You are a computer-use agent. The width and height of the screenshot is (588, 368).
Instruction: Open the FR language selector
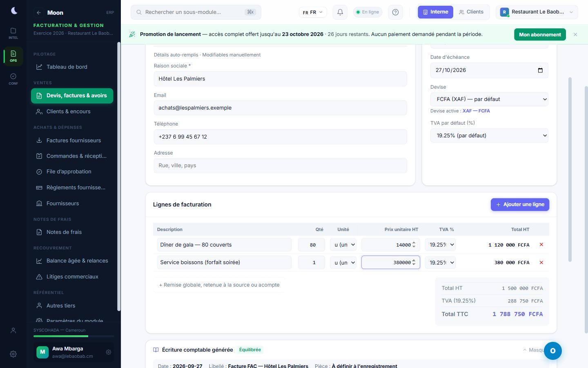pyautogui.click(x=313, y=12)
